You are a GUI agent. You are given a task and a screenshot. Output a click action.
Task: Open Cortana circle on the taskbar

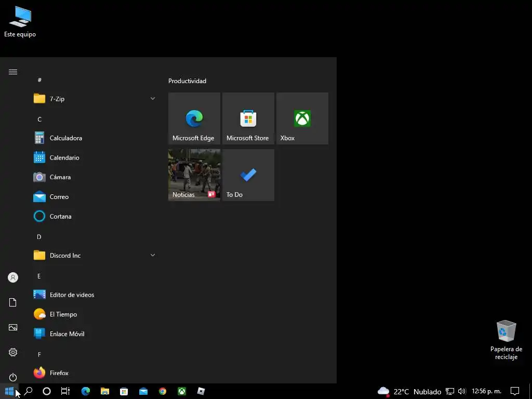click(47, 391)
